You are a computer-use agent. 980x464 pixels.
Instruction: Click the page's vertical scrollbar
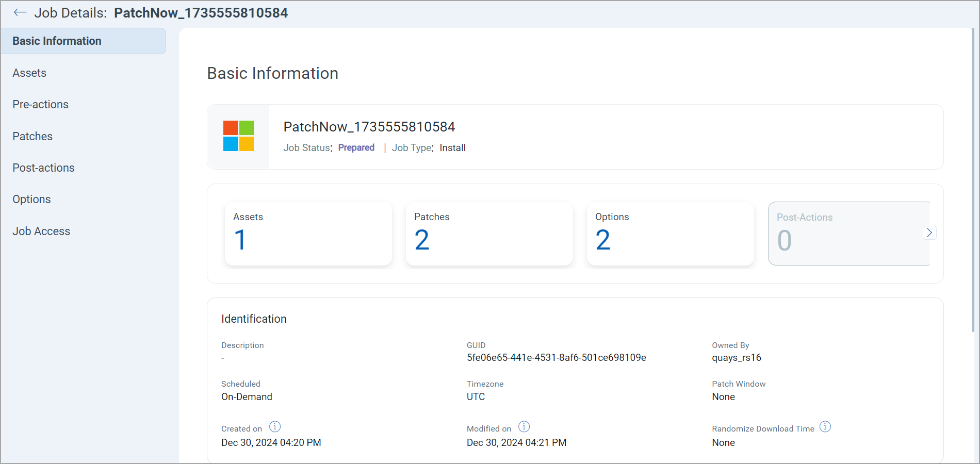pyautogui.click(x=973, y=180)
